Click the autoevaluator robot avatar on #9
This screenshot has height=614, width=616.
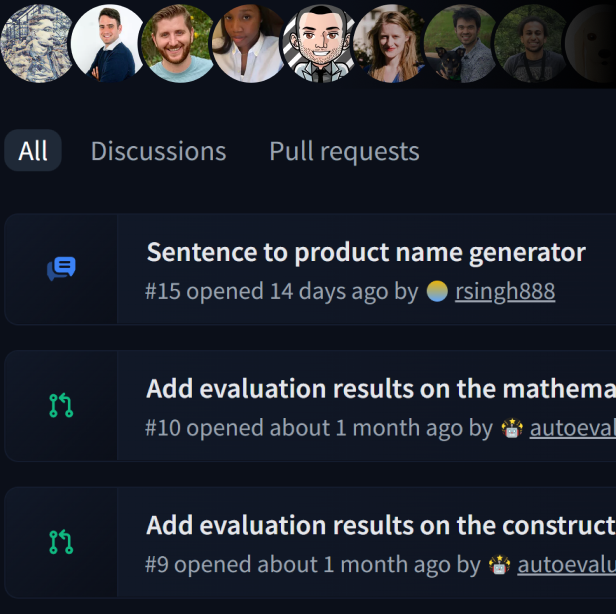click(x=499, y=564)
